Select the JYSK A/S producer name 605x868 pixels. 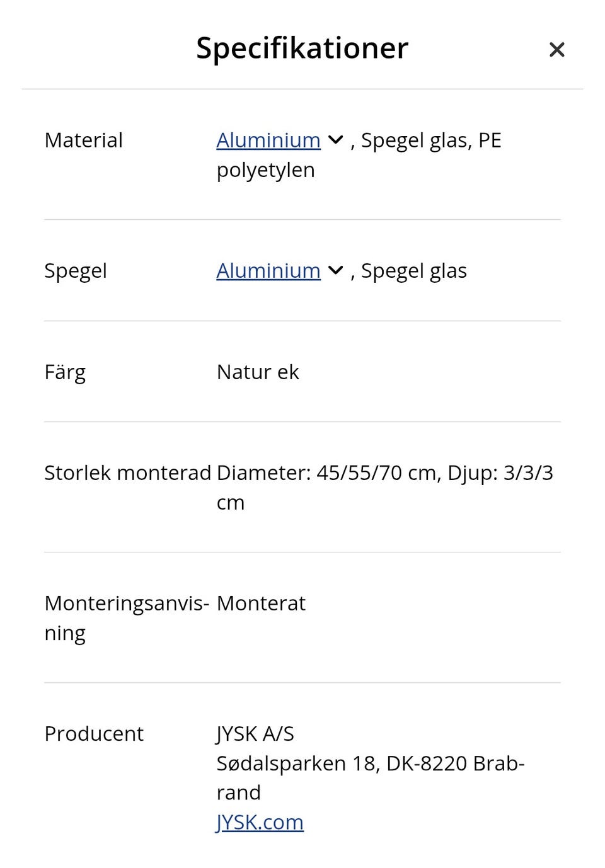point(255,734)
